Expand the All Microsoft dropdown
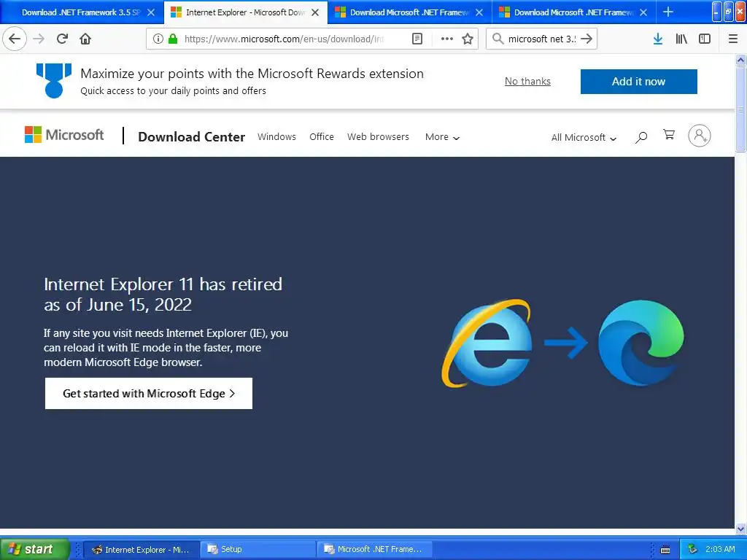This screenshot has width=747, height=560. coord(584,138)
